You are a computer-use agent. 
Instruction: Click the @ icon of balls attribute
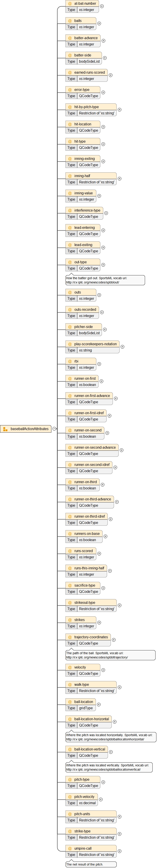click(x=70, y=21)
